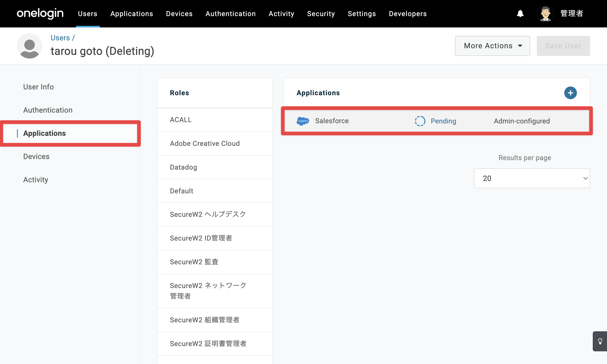Open the Security top menu
This screenshot has width=607, height=364.
[321, 14]
